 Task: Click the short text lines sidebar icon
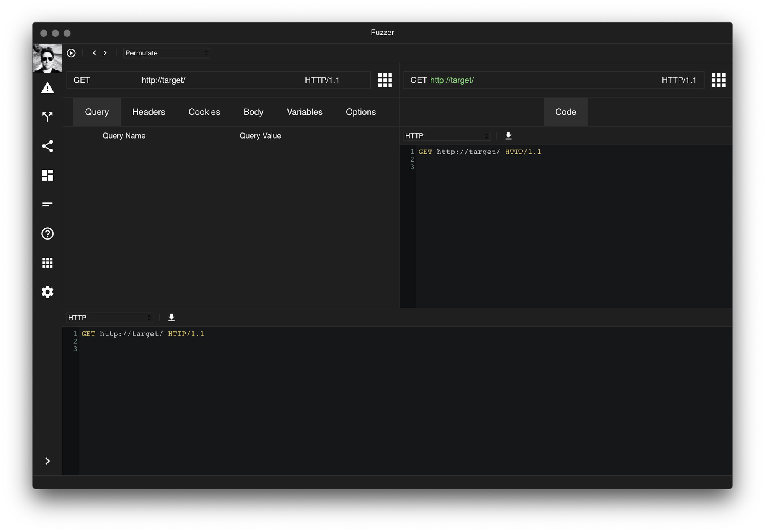(x=47, y=204)
